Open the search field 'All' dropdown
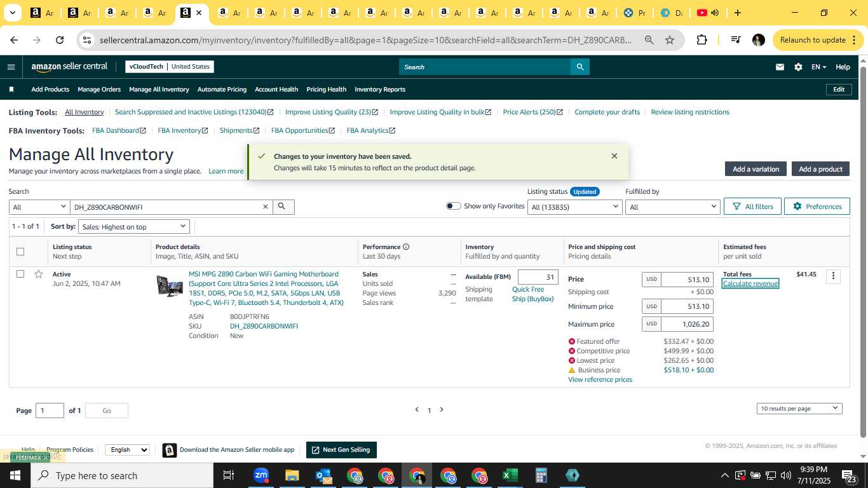 tap(39, 207)
